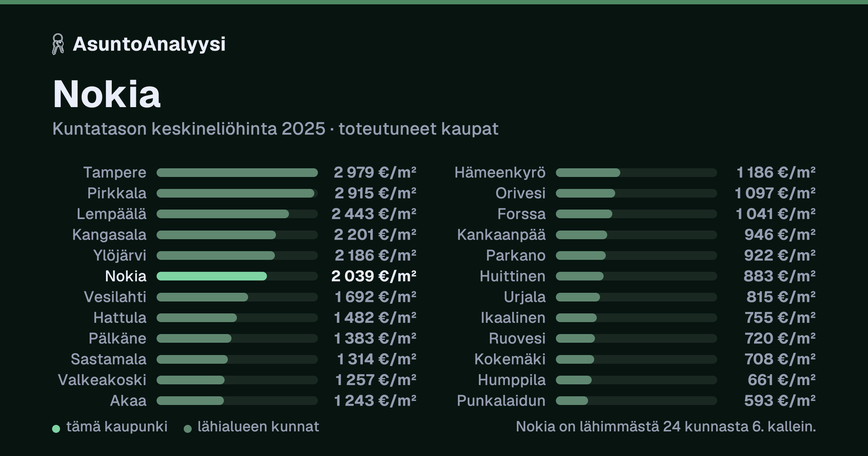Click the highlighted 2 039 €/m² value

coord(374,276)
